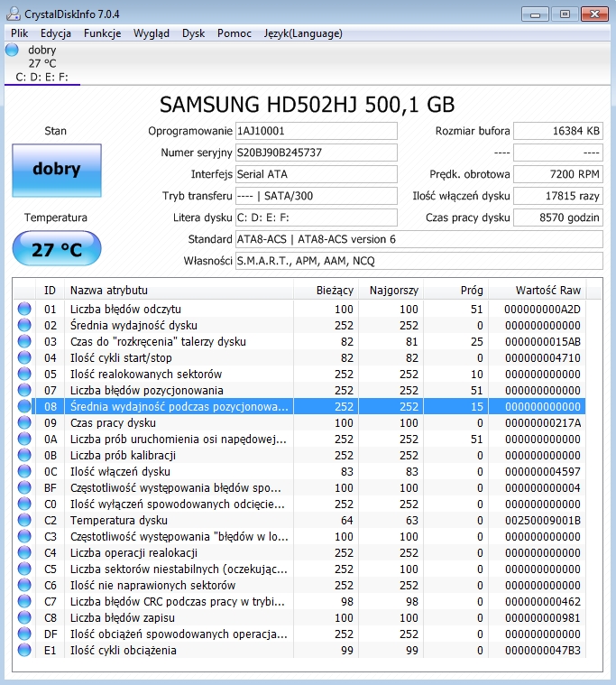
Task: Open the Język(Language) menu
Action: 303,33
